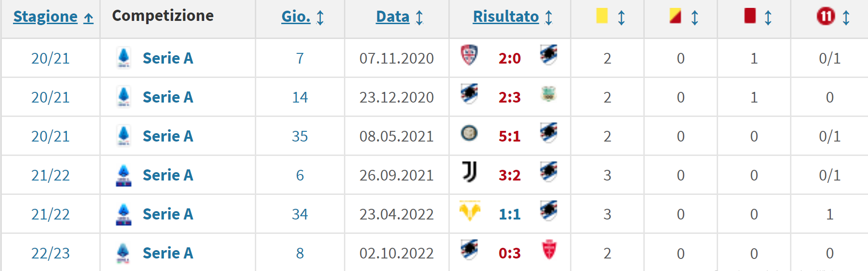Image resolution: width=868 pixels, height=271 pixels.
Task: Open the Serie A link in the 22/23 row
Action: [168, 253]
